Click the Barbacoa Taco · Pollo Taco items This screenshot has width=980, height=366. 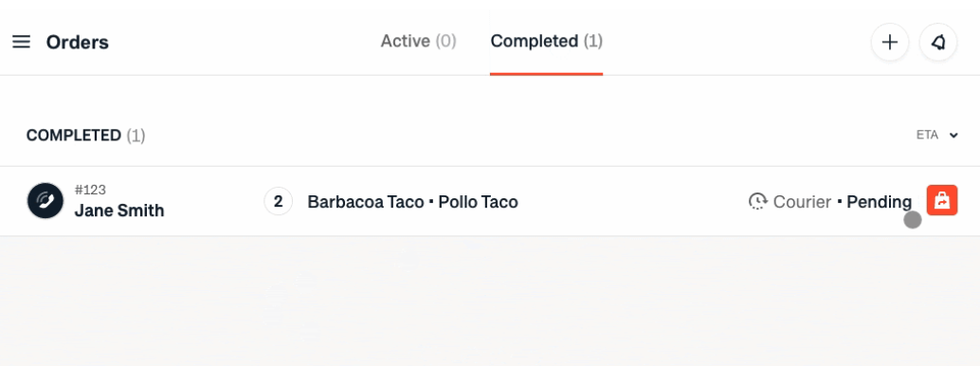tap(412, 202)
